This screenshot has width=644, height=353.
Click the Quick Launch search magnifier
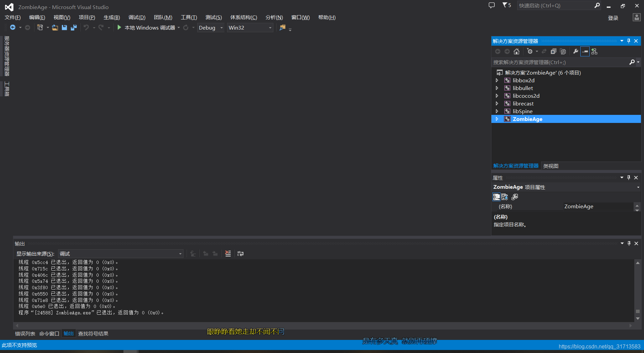tap(597, 5)
